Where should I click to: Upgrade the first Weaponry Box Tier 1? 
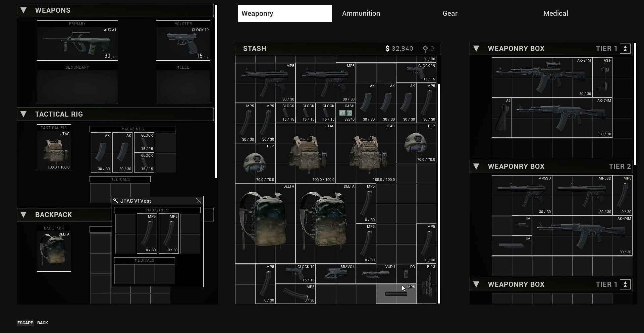point(625,49)
